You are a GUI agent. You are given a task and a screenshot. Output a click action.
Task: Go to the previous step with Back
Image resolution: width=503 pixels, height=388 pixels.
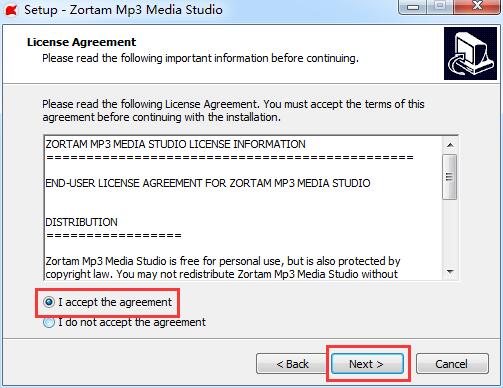(x=292, y=364)
